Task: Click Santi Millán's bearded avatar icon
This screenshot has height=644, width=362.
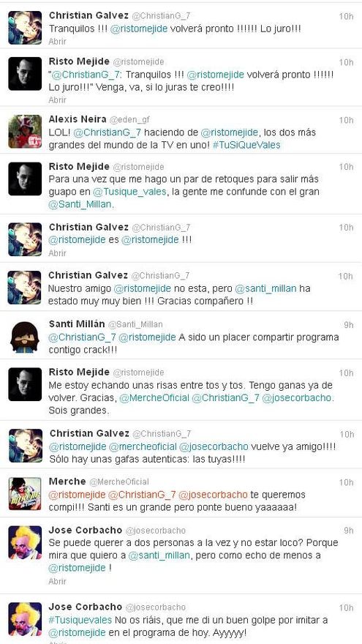Action: 25,337
